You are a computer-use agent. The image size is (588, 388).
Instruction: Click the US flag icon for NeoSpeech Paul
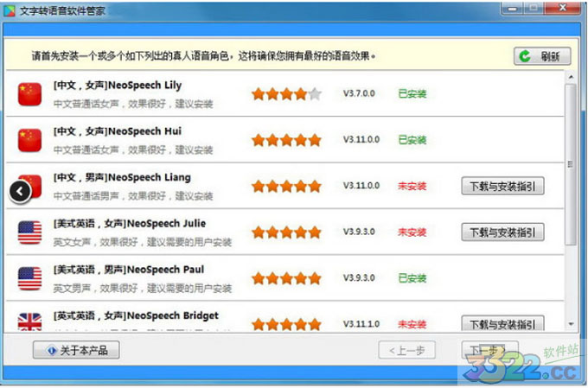(x=29, y=278)
